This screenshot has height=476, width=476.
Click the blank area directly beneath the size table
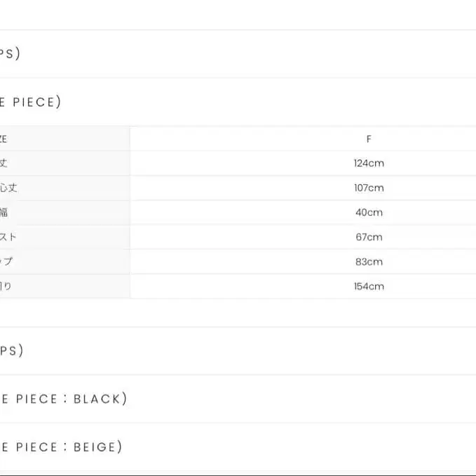(238, 312)
